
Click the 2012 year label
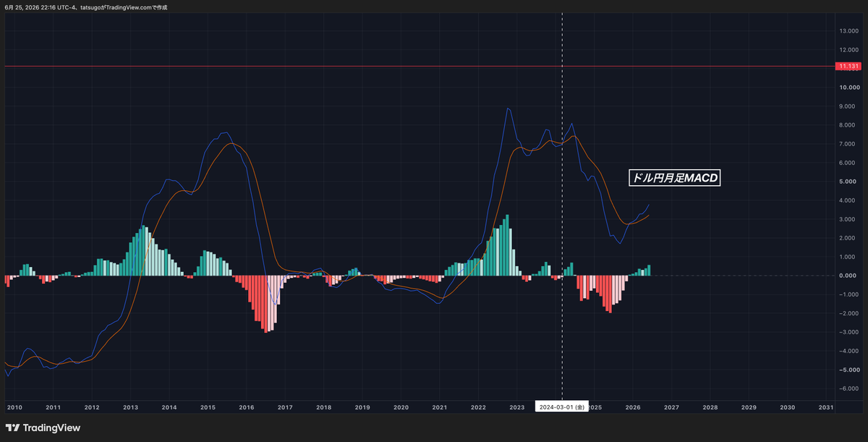(x=92, y=407)
